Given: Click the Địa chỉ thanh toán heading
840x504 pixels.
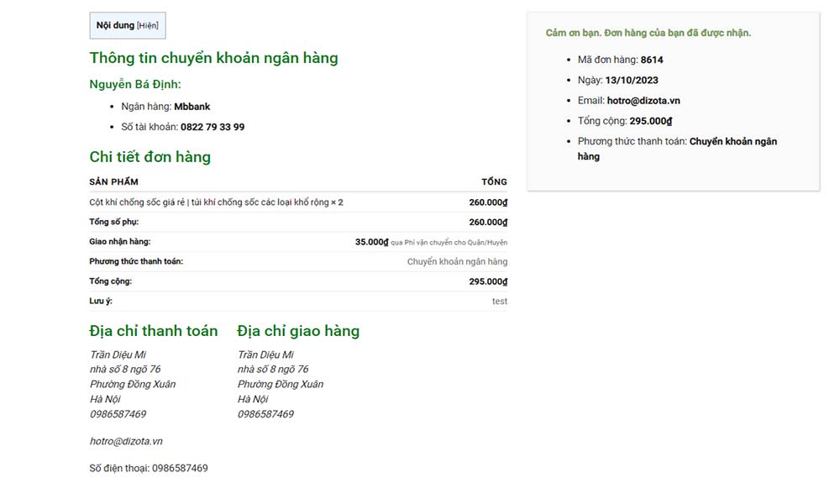Looking at the screenshot, I should (x=154, y=331).
